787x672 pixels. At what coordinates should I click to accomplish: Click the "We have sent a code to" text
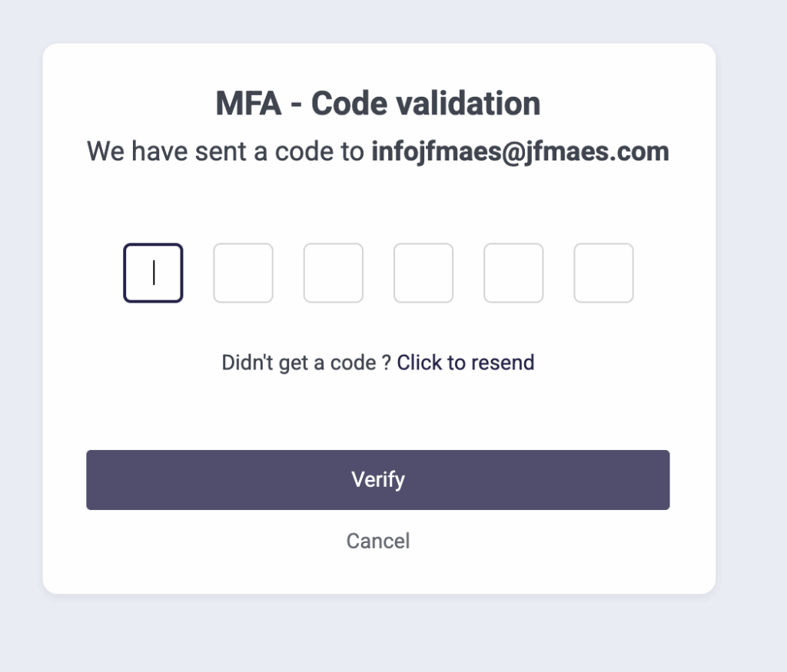[x=225, y=151]
